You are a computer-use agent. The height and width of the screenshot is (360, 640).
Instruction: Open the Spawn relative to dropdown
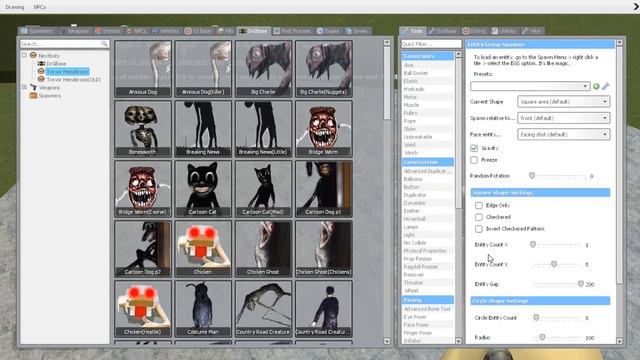[x=564, y=118]
